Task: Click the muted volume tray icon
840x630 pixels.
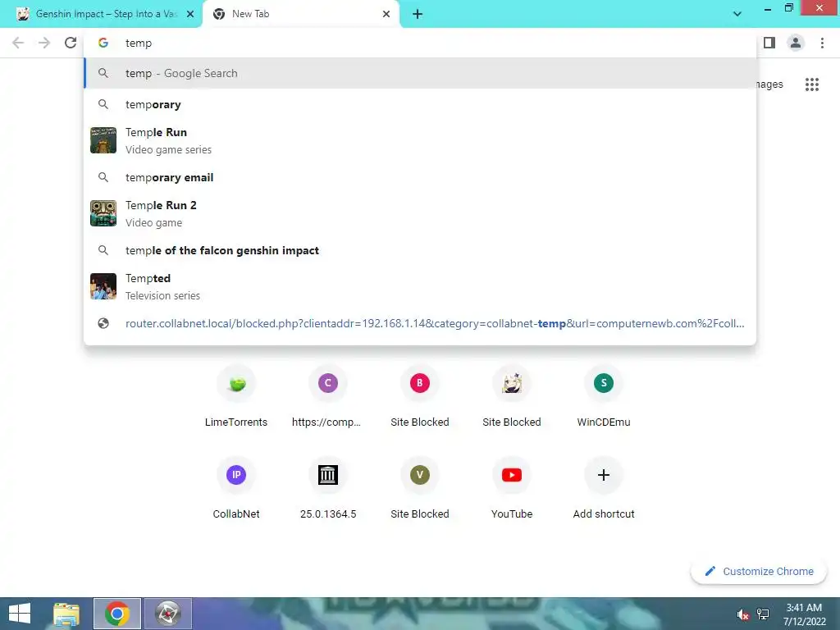Action: (742, 614)
